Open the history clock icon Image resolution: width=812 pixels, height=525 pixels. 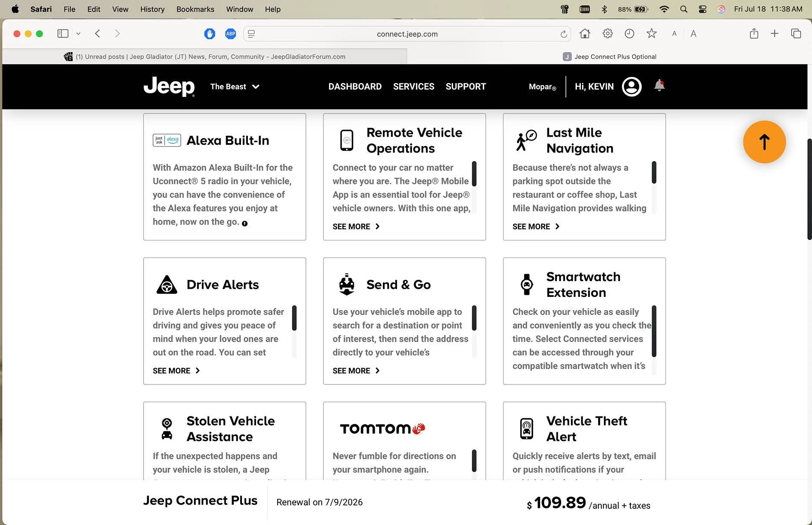tap(629, 33)
